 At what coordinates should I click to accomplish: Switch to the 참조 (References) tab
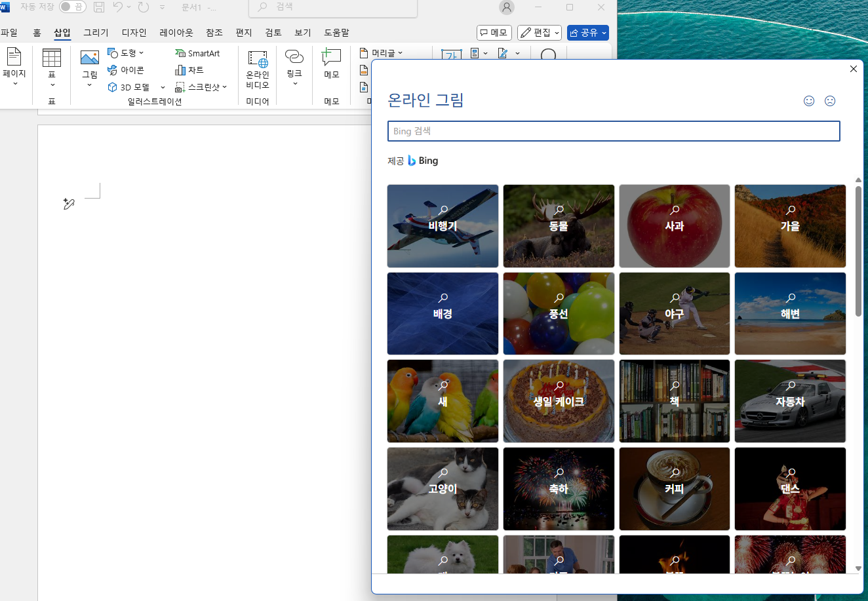pos(214,32)
